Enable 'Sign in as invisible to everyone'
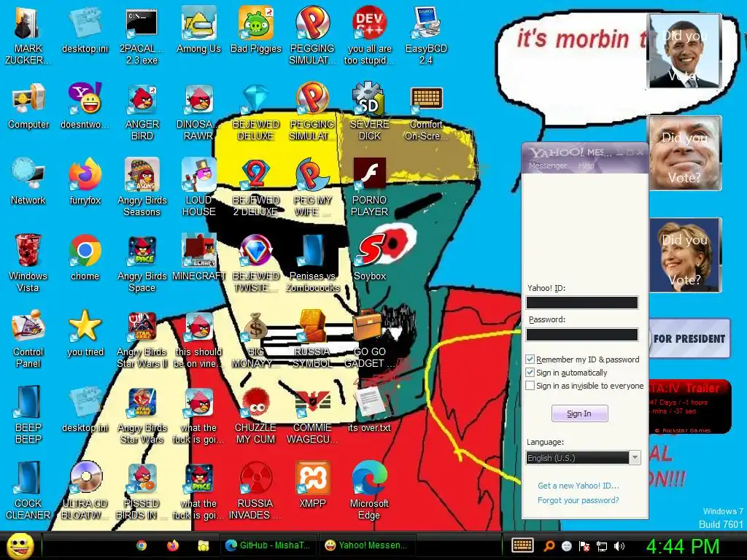This screenshot has width=747, height=560. coord(530,386)
